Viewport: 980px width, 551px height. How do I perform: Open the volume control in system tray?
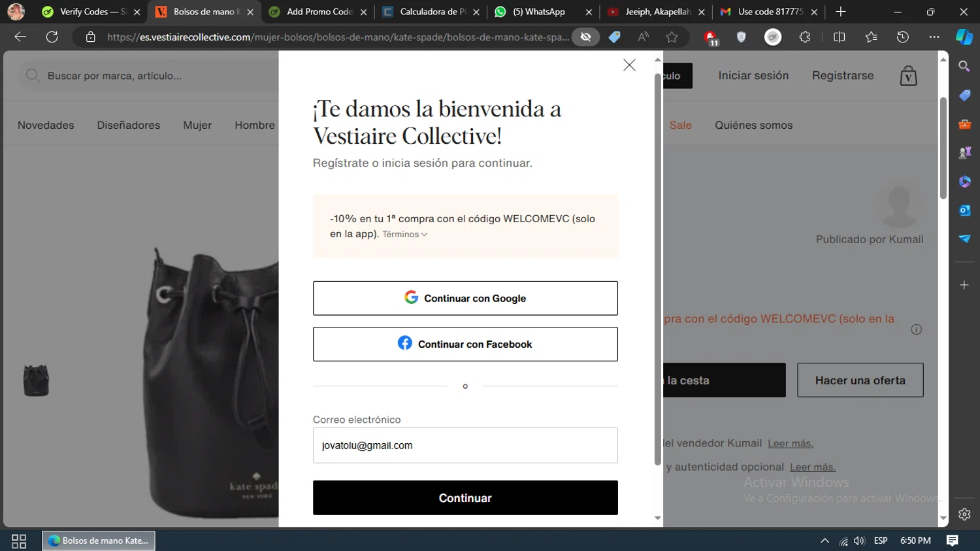click(859, 541)
